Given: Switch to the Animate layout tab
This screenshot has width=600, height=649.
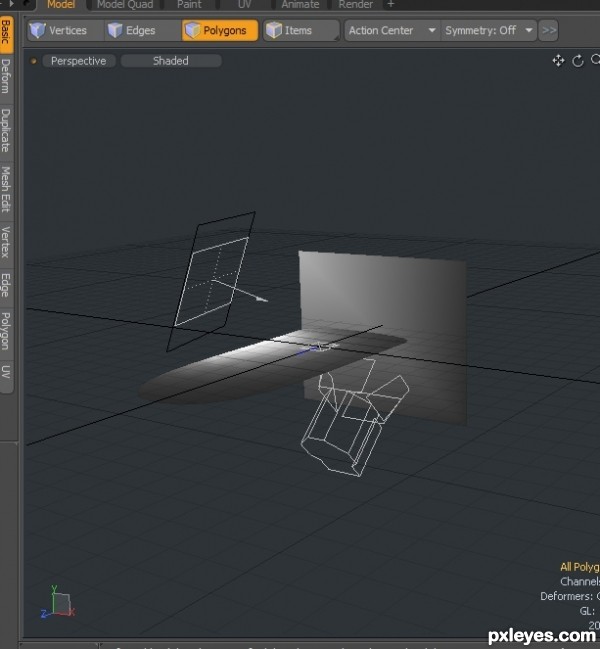Looking at the screenshot, I should (300, 5).
